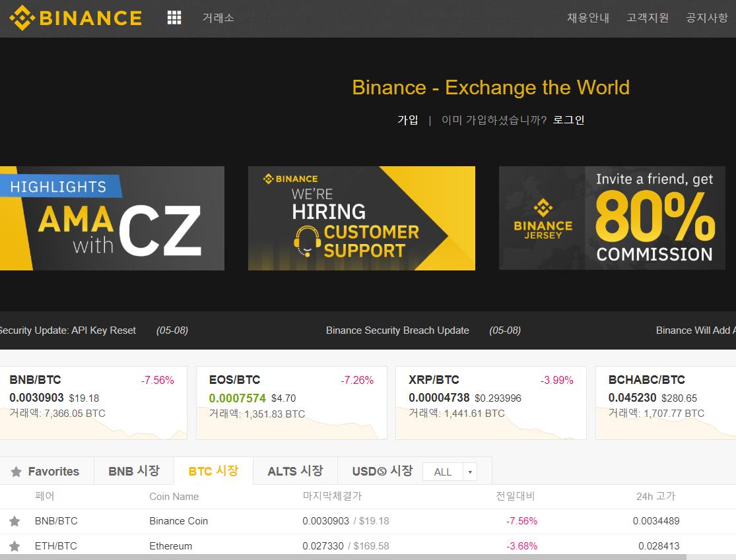Image resolution: width=736 pixels, height=560 pixels.
Task: Click 24h high value 0.028413
Action: (x=659, y=546)
